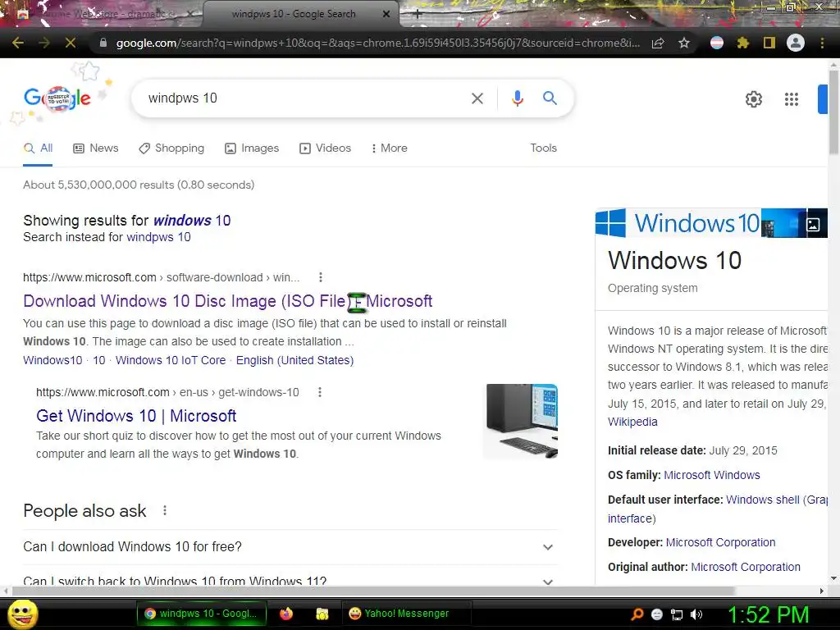
Task: Open more images in Windows 10 panel
Action: [813, 225]
